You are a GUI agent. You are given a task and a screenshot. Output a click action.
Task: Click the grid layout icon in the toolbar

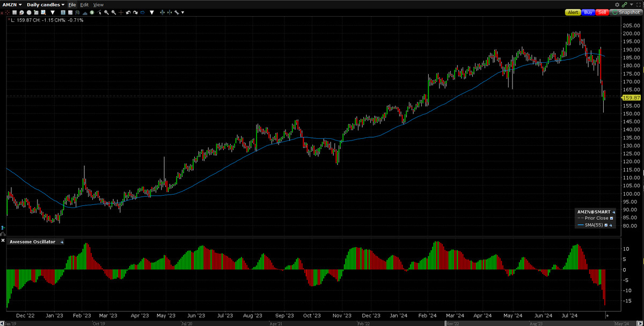(13, 12)
